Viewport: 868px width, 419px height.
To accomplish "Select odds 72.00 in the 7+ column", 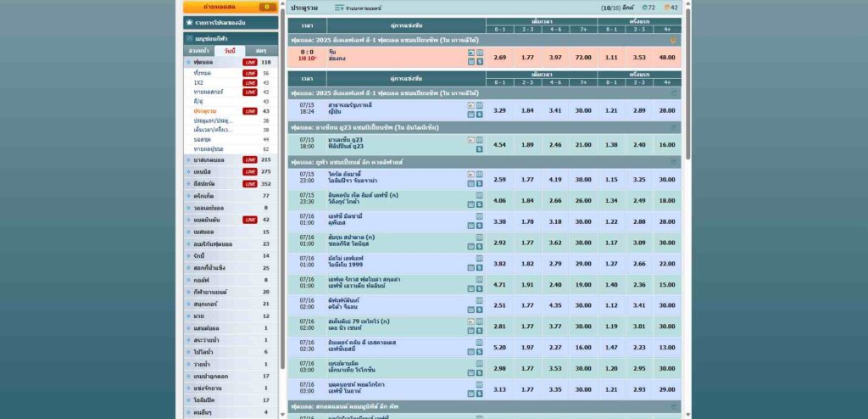I will 583,58.
